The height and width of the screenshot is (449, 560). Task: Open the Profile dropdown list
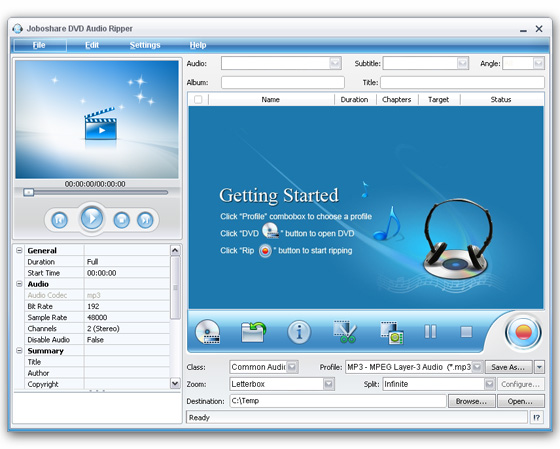point(477,367)
